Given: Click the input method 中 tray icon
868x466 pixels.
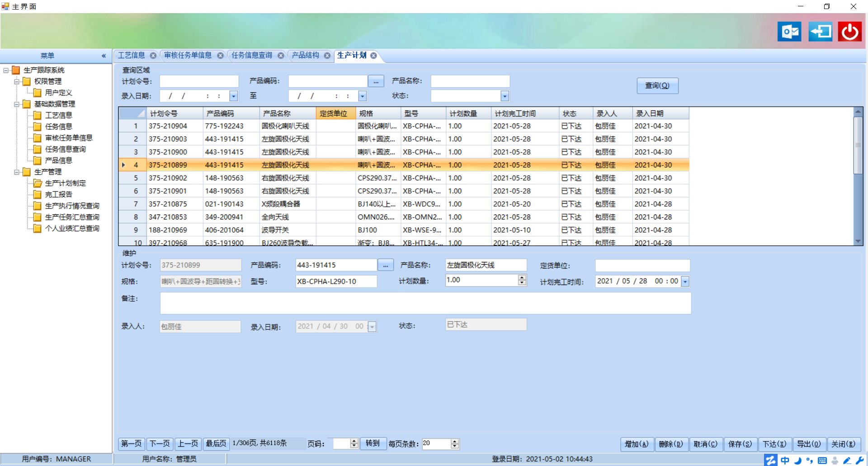Looking at the screenshot, I should point(785,460).
